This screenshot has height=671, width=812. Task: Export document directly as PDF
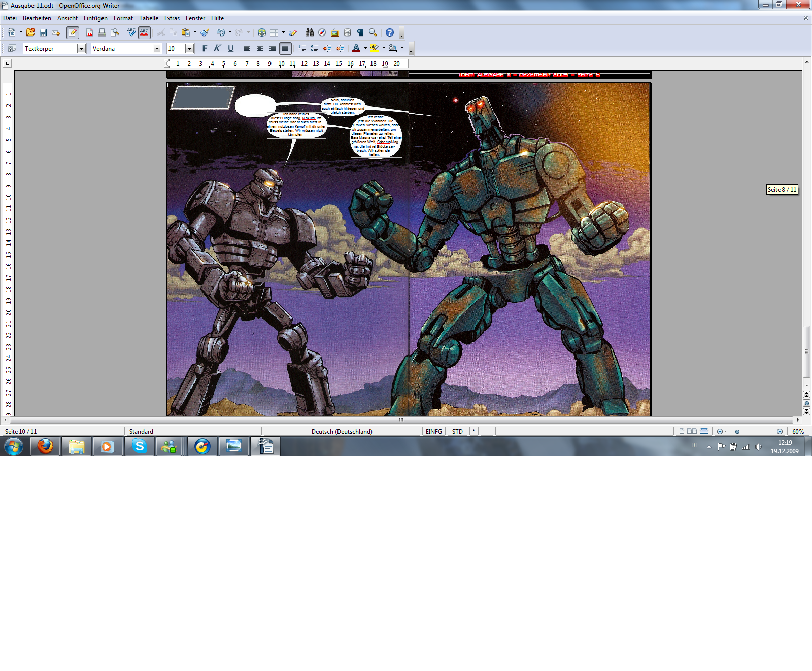tap(89, 32)
